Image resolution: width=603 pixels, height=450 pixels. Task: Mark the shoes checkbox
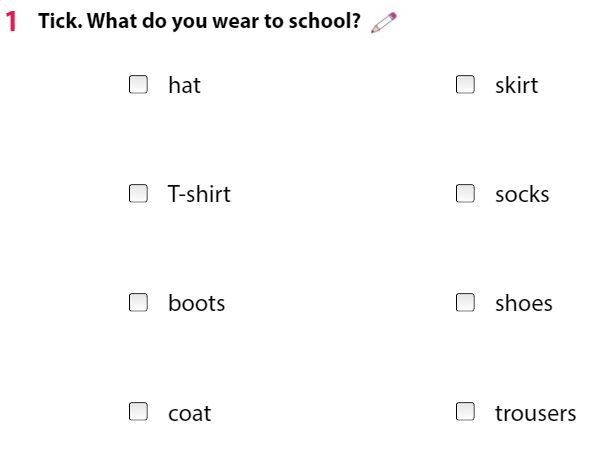click(465, 302)
